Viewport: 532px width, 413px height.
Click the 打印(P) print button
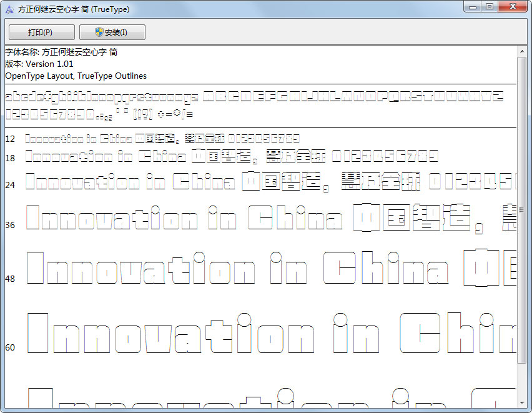tap(41, 32)
